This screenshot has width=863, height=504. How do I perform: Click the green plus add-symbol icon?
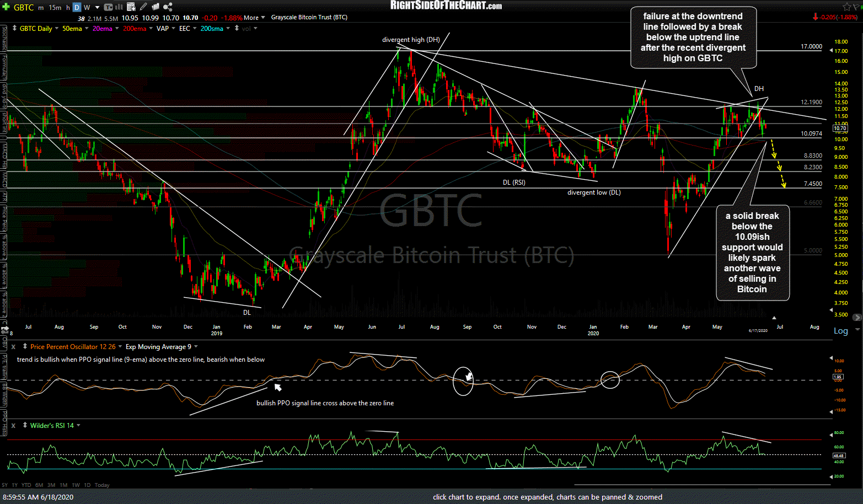click(6, 7)
